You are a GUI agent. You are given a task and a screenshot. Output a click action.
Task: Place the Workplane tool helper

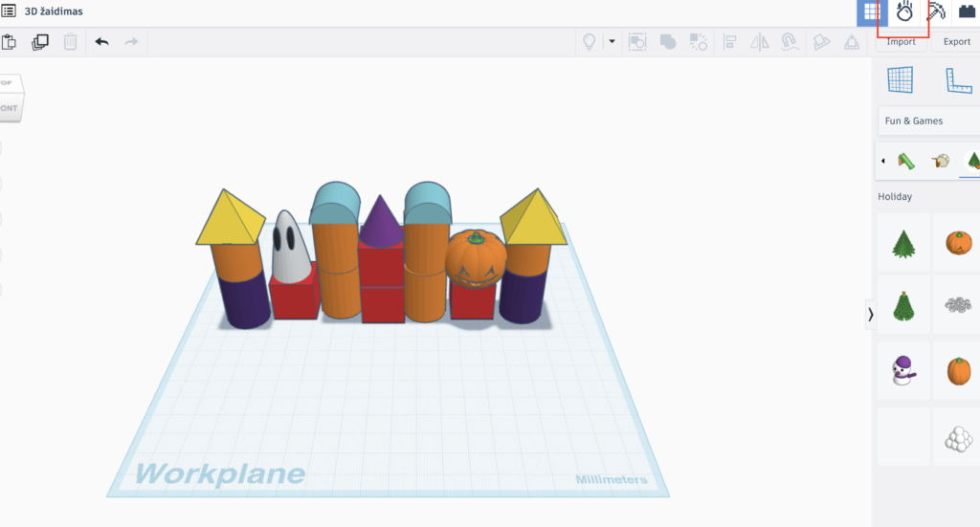[900, 80]
